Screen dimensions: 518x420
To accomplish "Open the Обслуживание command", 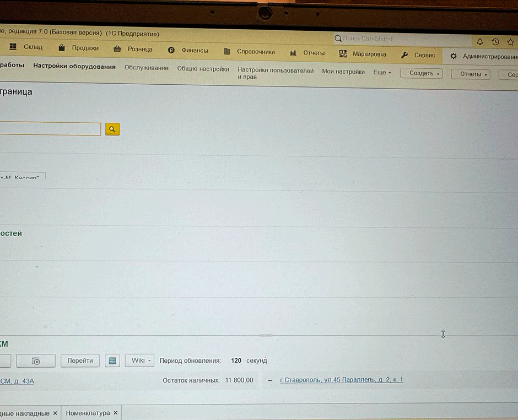I will (x=147, y=68).
